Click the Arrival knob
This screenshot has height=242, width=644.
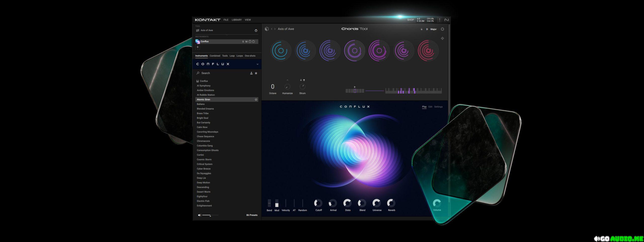[333, 203]
